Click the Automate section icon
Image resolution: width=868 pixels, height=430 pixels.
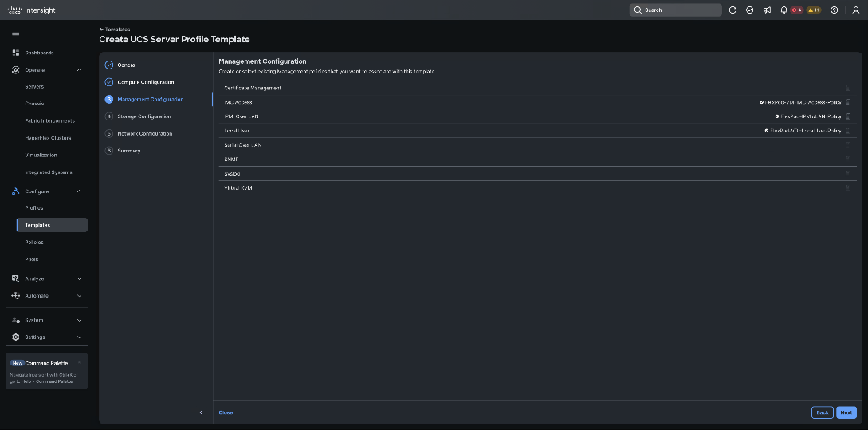coord(15,296)
